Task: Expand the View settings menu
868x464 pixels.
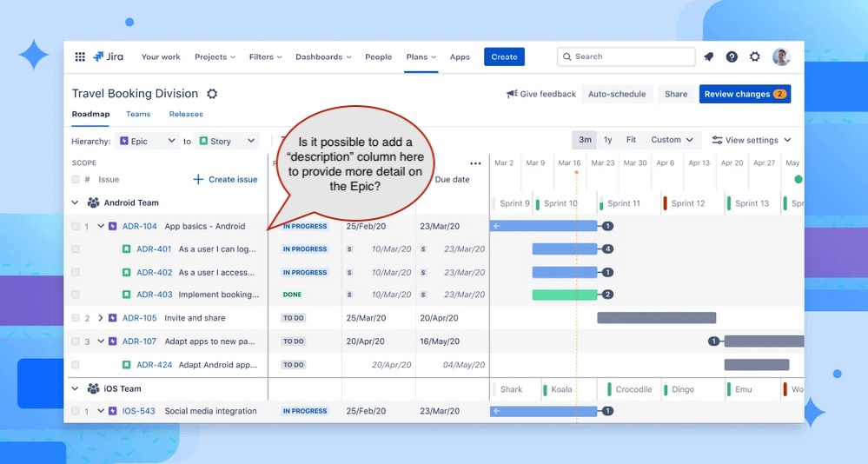Action: click(752, 140)
